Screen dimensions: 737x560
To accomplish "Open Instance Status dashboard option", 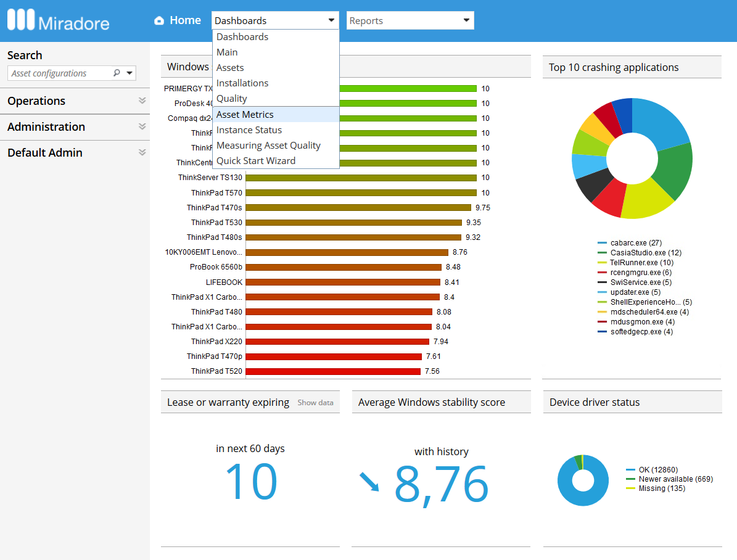I will pyautogui.click(x=276, y=130).
